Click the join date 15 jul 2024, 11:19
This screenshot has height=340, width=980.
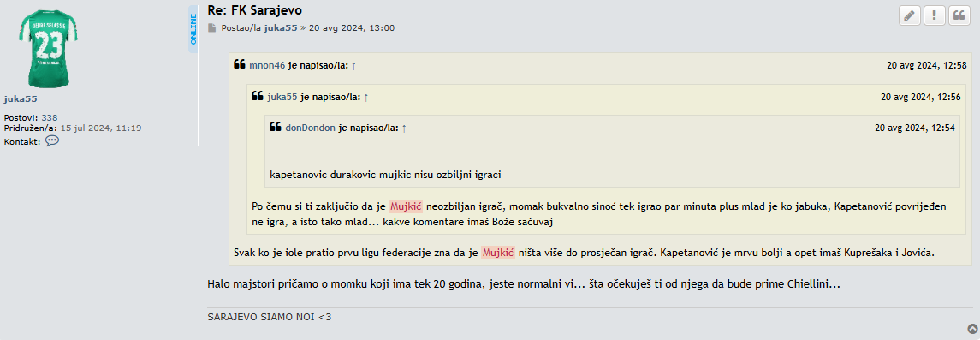coord(101,128)
